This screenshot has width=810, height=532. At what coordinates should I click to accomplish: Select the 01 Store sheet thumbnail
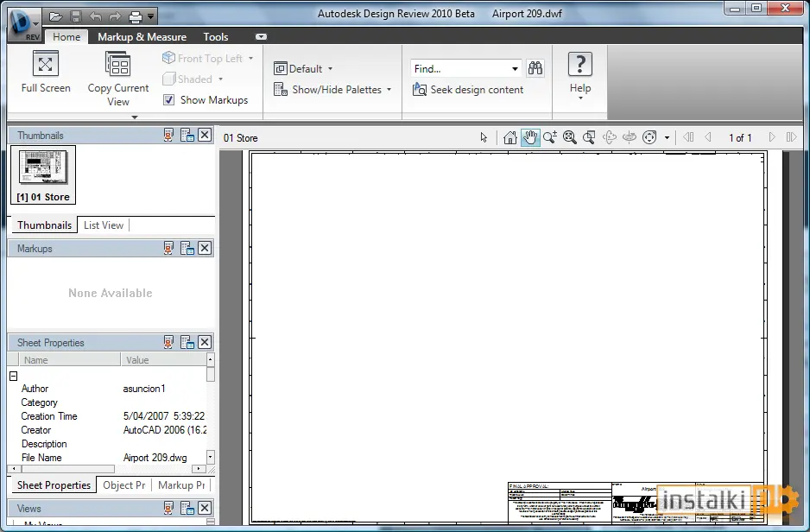(x=43, y=174)
